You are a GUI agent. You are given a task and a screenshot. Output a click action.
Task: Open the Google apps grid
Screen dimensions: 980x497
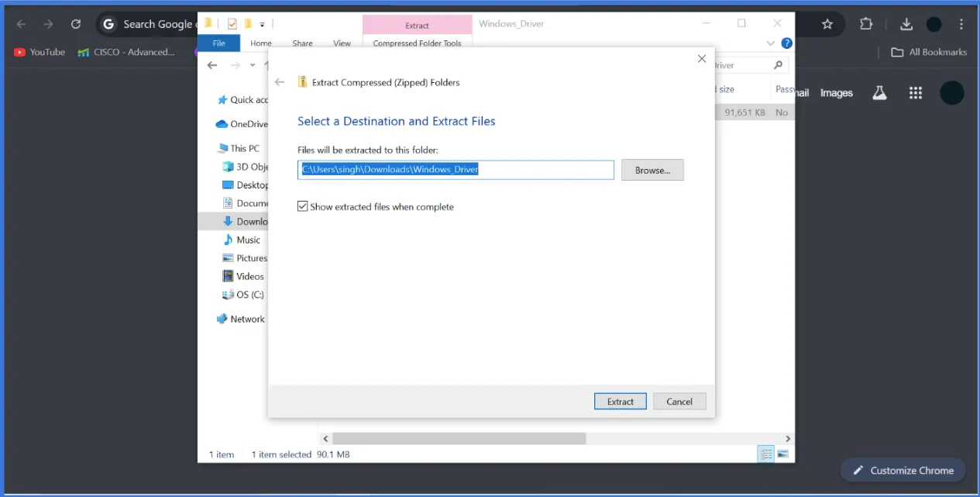[x=916, y=93]
